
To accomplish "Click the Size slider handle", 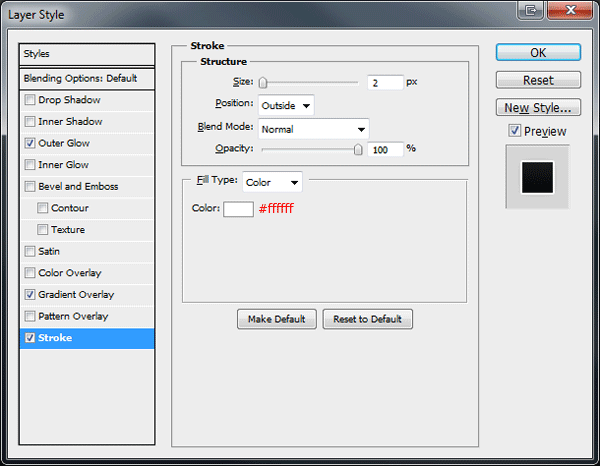I will coord(262,82).
